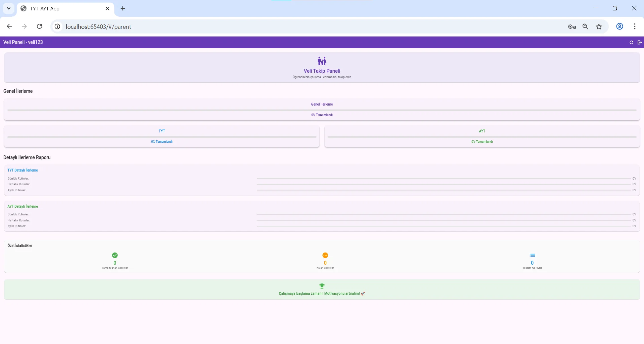Open the password key icon in address bar

click(572, 26)
